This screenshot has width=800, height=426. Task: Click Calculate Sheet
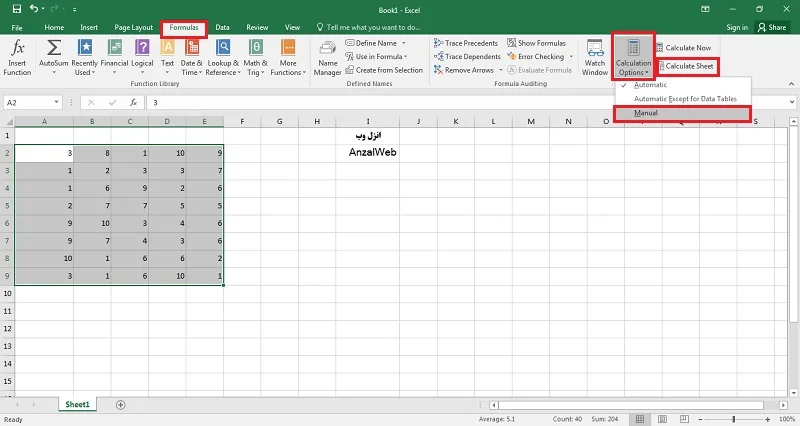coord(686,66)
